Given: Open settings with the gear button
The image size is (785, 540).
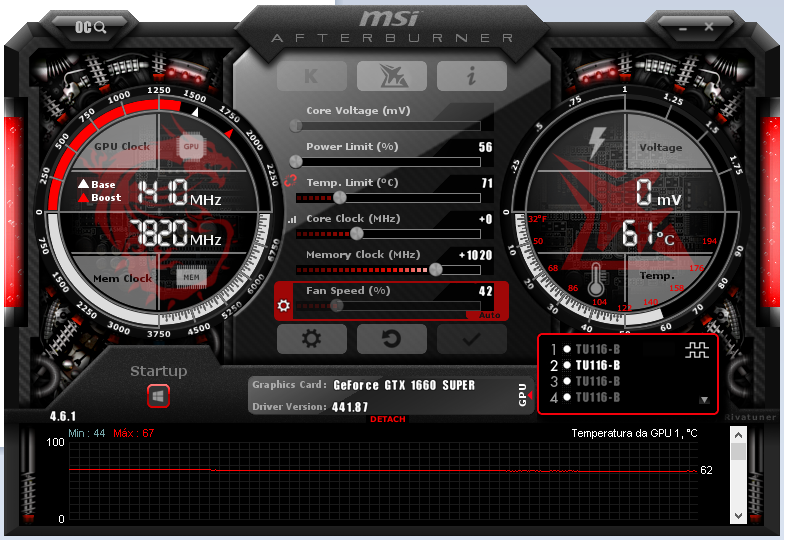Looking at the screenshot, I should point(312,339).
